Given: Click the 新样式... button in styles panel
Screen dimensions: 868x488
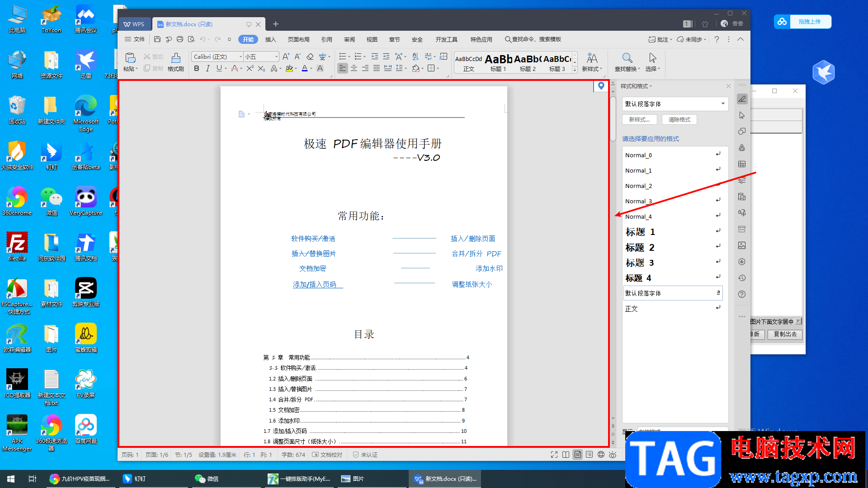Looking at the screenshot, I should [639, 119].
